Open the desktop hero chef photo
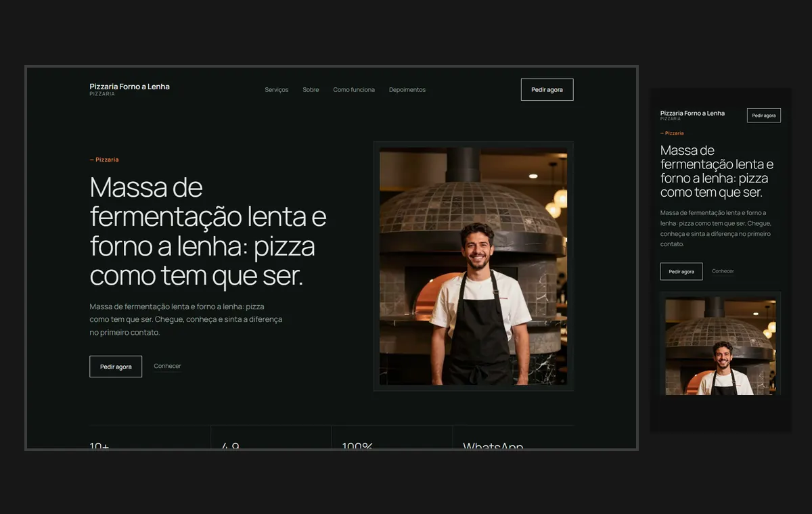This screenshot has width=812, height=514. pyautogui.click(x=474, y=266)
